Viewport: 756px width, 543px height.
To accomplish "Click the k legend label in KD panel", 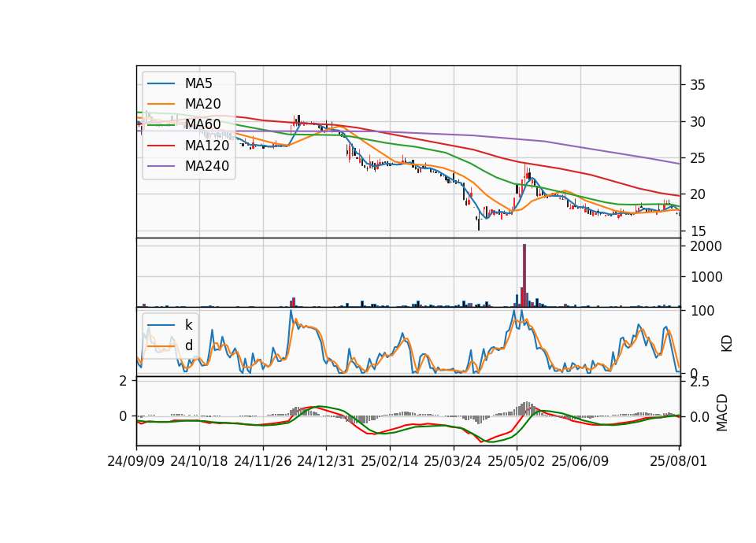I will [188, 325].
